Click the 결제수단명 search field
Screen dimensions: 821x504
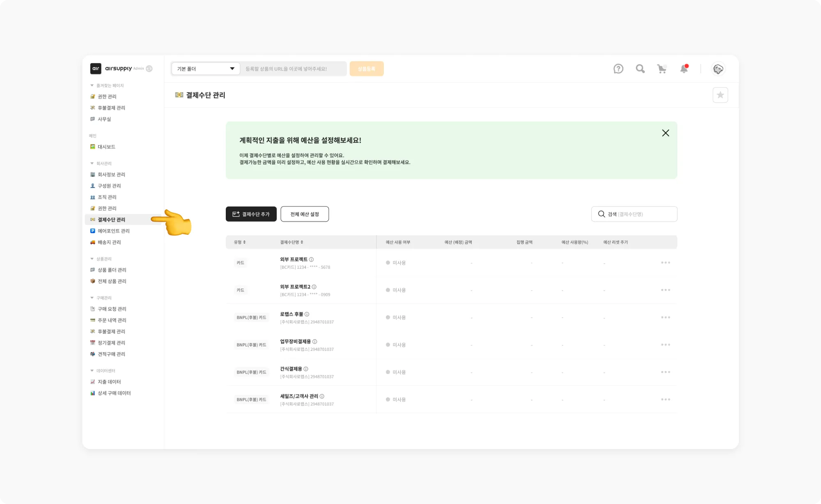640,214
